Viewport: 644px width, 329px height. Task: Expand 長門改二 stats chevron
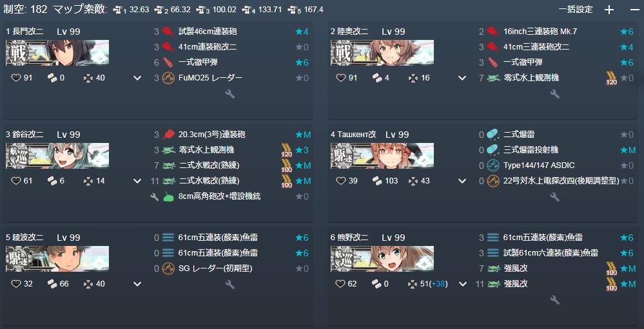coord(137,78)
